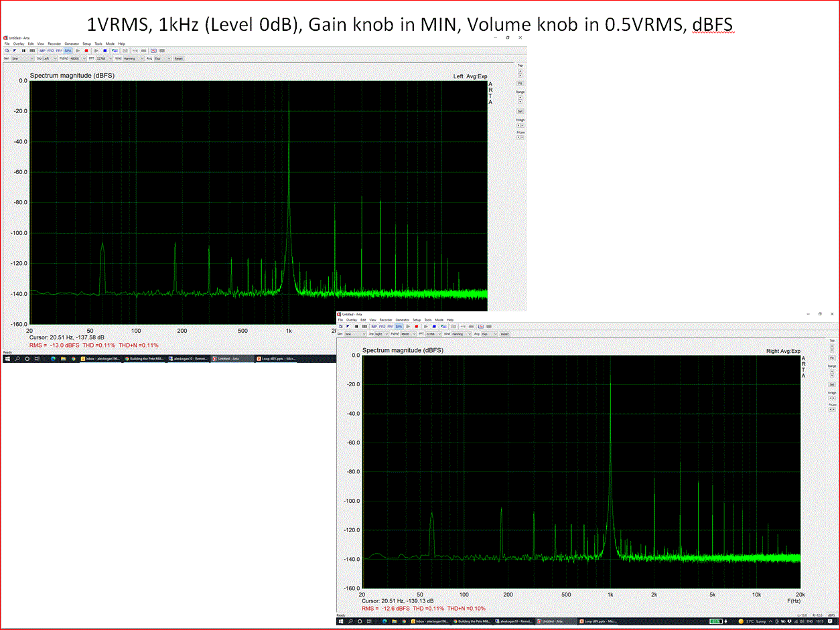Open Inbox mail item on lower-right taskbar

tap(430, 621)
